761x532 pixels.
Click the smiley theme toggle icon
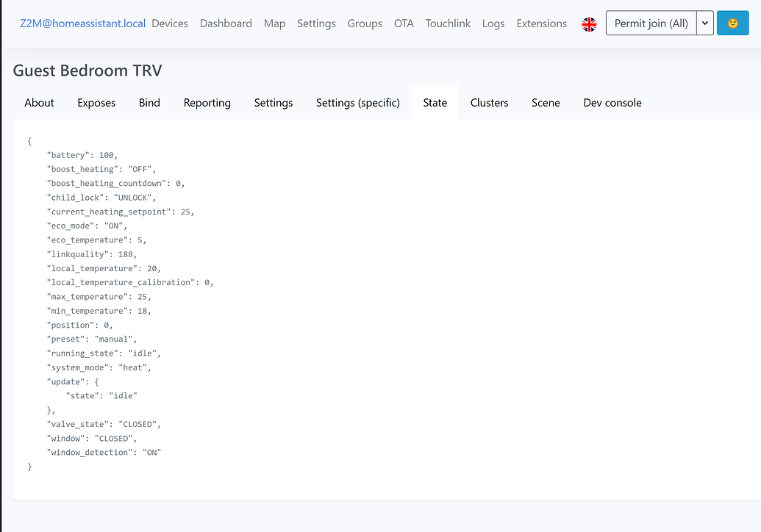point(732,23)
